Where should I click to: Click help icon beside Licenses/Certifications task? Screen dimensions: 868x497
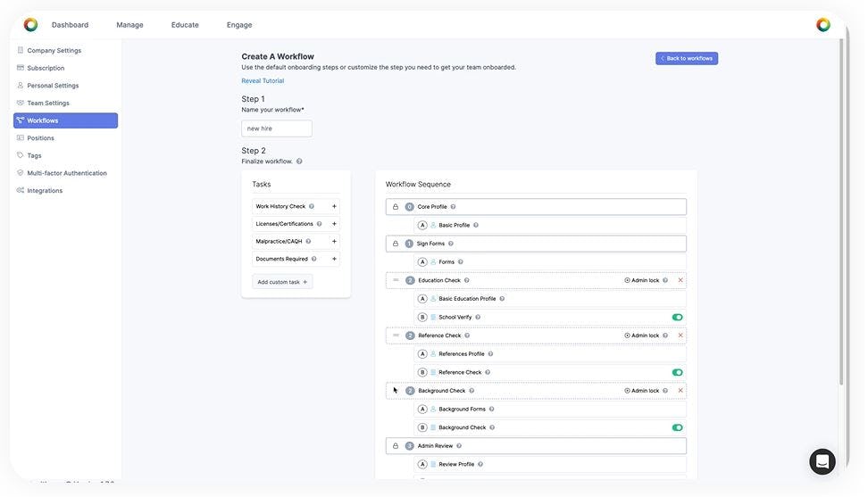[319, 224]
